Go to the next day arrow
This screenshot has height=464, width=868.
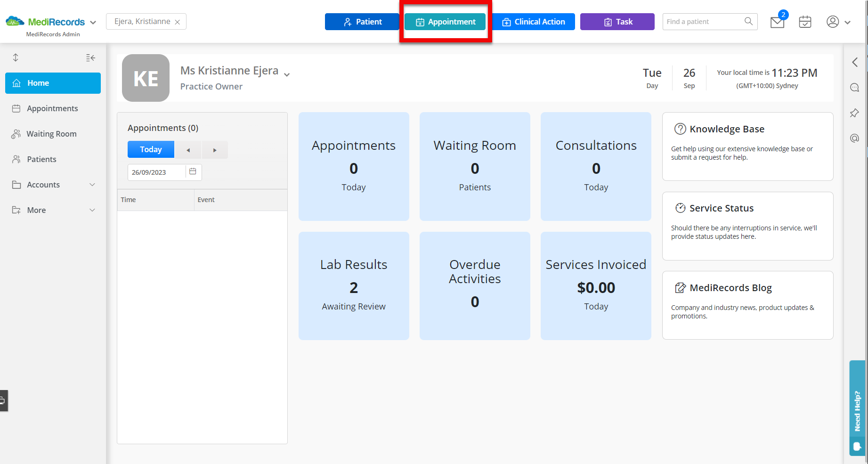[215, 150]
